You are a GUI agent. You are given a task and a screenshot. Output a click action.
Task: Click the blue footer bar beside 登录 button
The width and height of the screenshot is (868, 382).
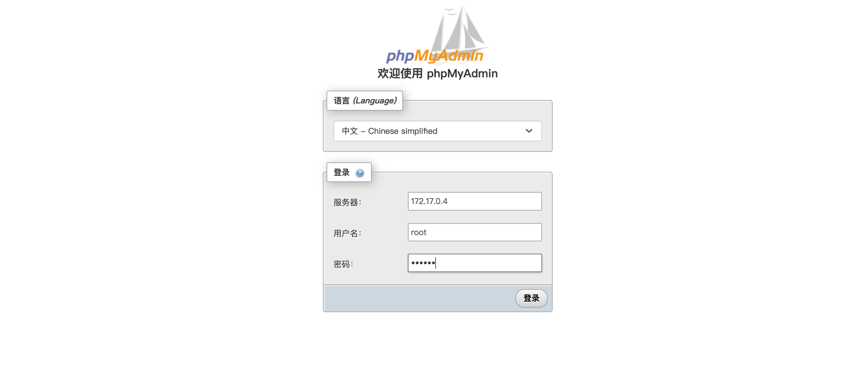pos(418,298)
